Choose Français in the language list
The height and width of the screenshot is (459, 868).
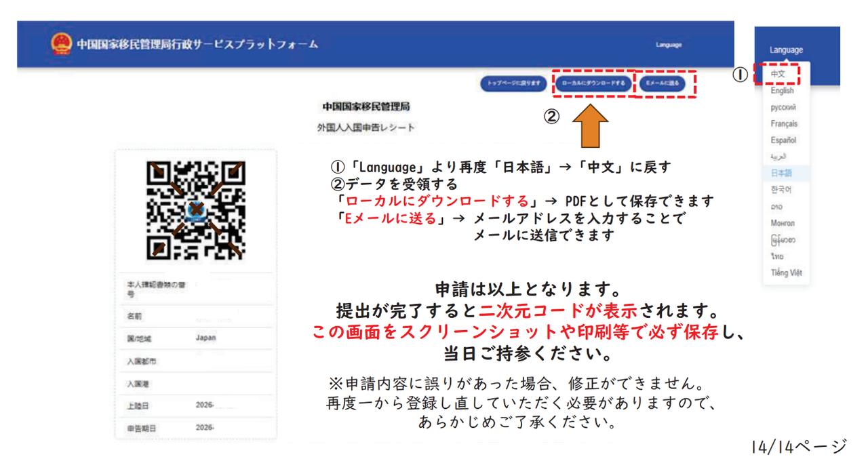[784, 123]
